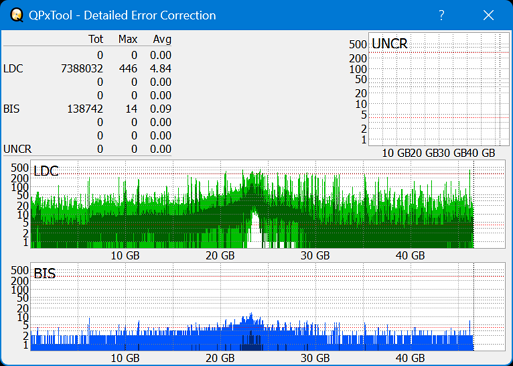Click the 40 GB label under BIS graph
Viewport: 513px width, 366px height.
tap(410, 358)
